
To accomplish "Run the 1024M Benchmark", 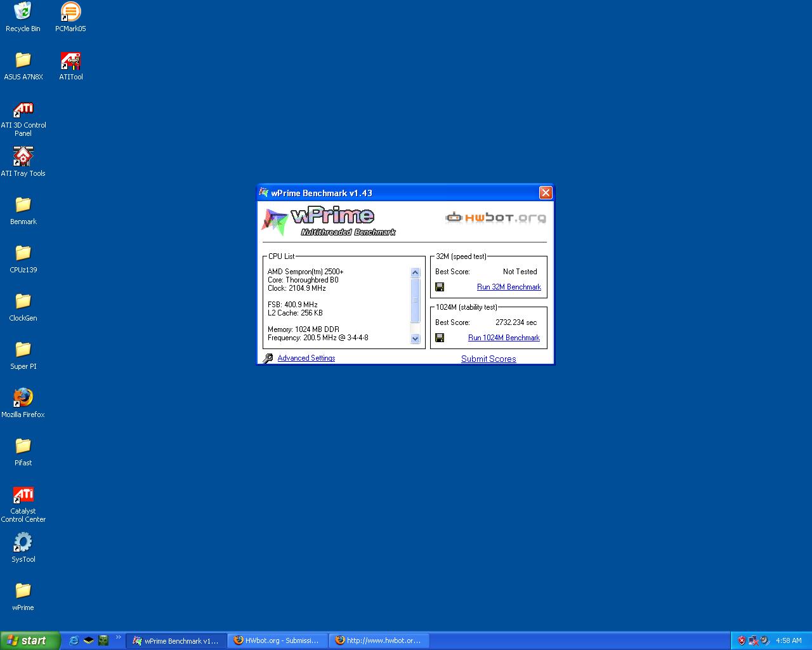I will coord(504,338).
